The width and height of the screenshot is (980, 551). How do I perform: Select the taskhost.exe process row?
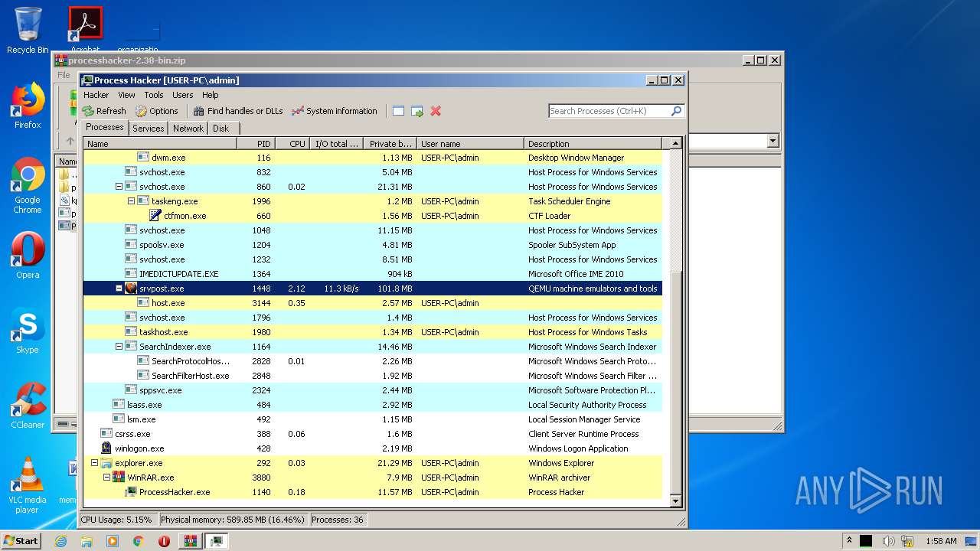click(x=372, y=332)
